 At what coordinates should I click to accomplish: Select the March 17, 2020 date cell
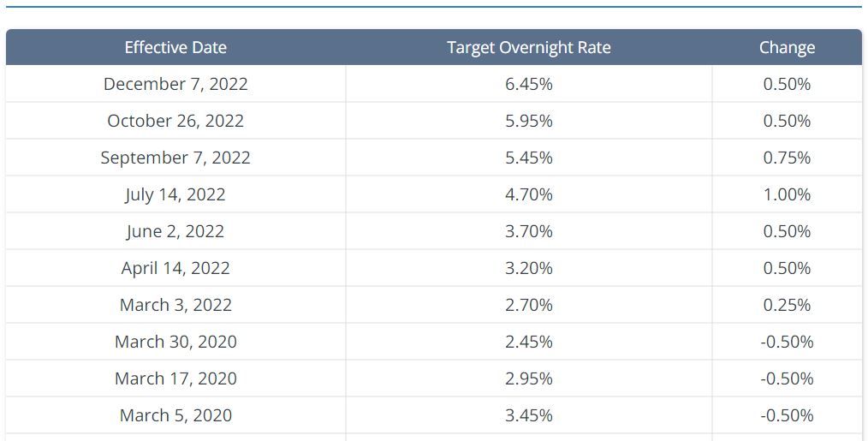click(x=175, y=378)
